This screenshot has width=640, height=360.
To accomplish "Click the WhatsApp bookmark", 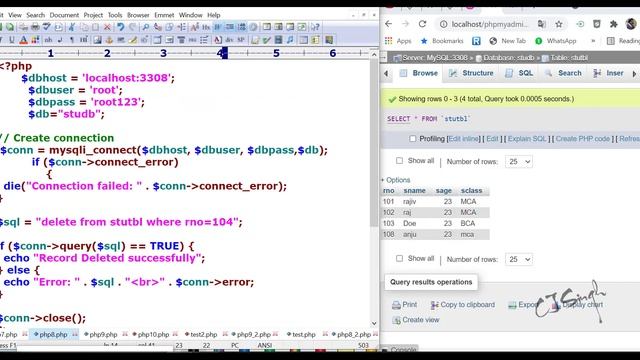I will (x=556, y=41).
